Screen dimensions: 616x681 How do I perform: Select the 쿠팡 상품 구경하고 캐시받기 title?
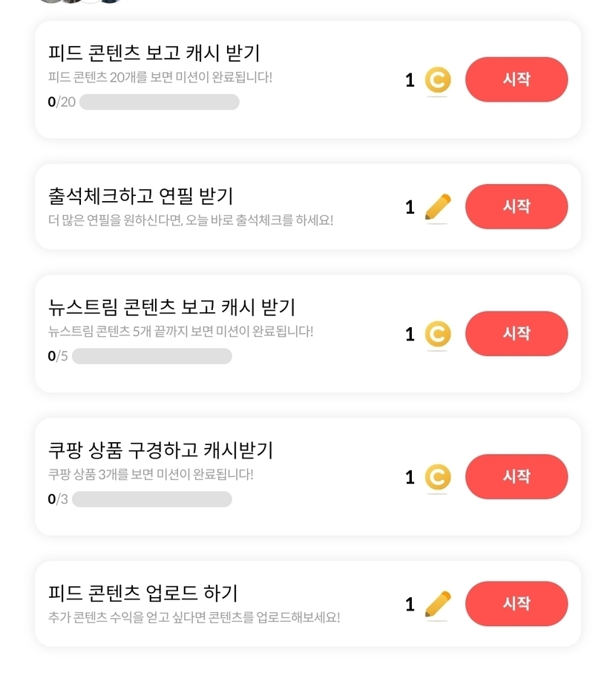(x=160, y=450)
